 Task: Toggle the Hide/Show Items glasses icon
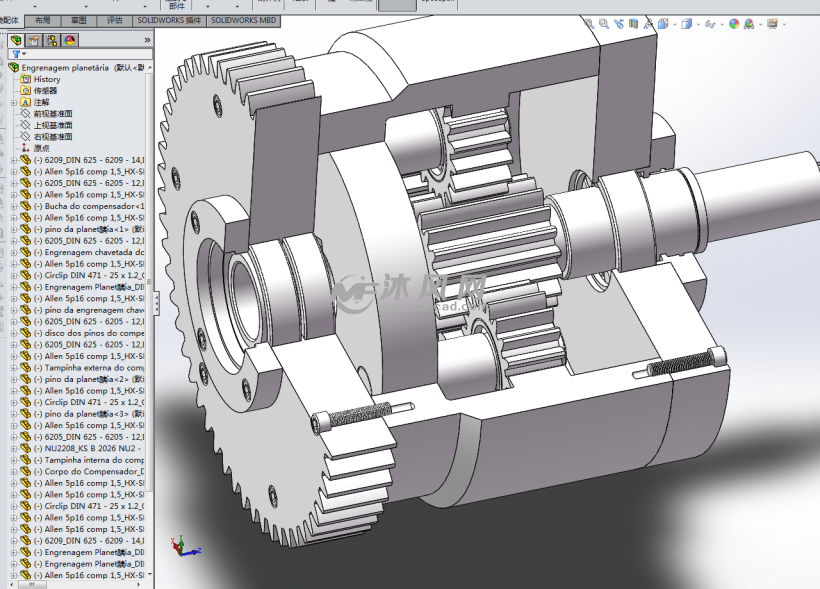pos(710,23)
